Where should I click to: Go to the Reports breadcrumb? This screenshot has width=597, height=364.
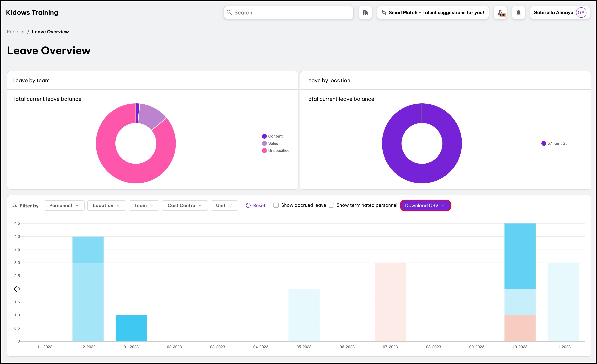tap(15, 32)
